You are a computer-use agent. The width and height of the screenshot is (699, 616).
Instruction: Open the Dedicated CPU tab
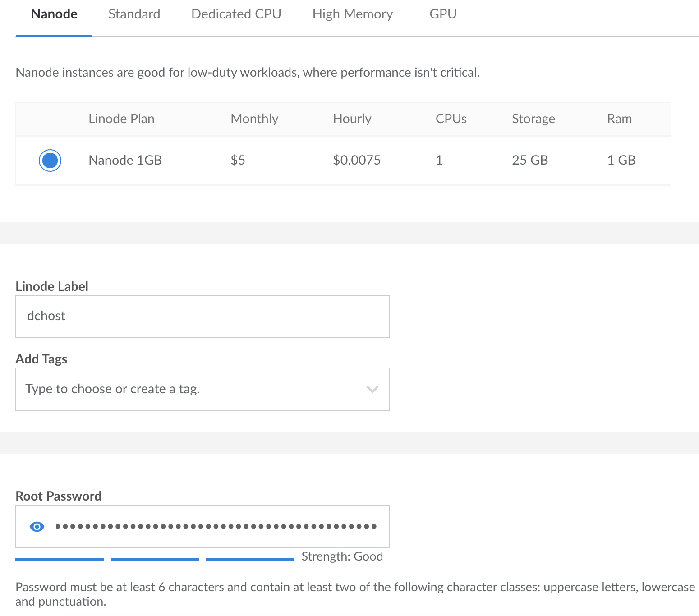click(236, 14)
